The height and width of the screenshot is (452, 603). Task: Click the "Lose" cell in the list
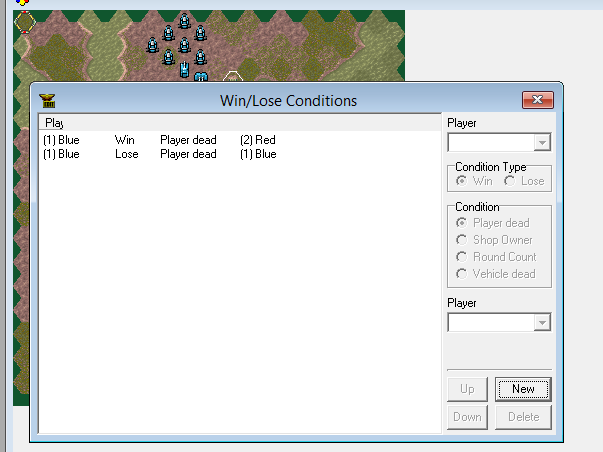[x=127, y=154]
